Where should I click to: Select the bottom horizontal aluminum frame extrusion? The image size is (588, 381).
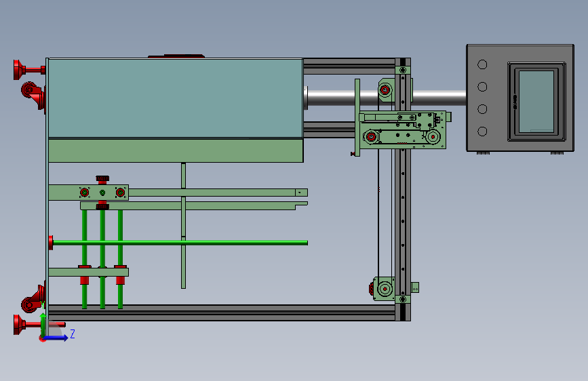(222, 313)
